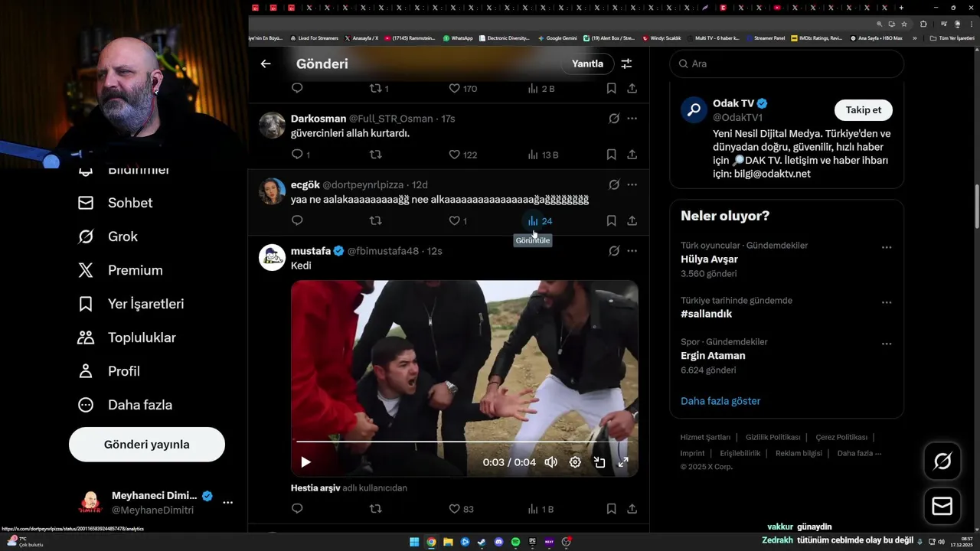980x551 pixels.
Task: Share Darkosman's tweet
Action: 632,155
